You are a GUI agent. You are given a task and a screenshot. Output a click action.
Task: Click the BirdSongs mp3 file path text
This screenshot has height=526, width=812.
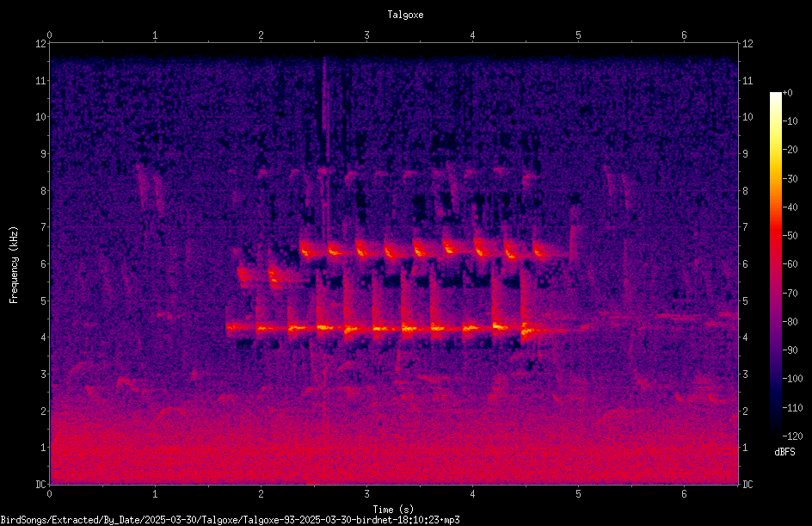[x=230, y=520]
